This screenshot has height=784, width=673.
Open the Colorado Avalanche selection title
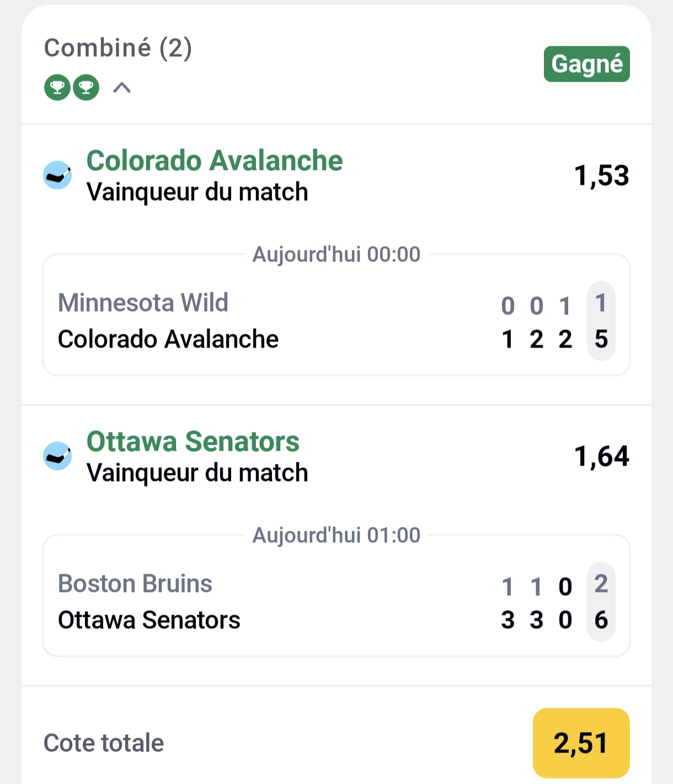[x=215, y=161]
